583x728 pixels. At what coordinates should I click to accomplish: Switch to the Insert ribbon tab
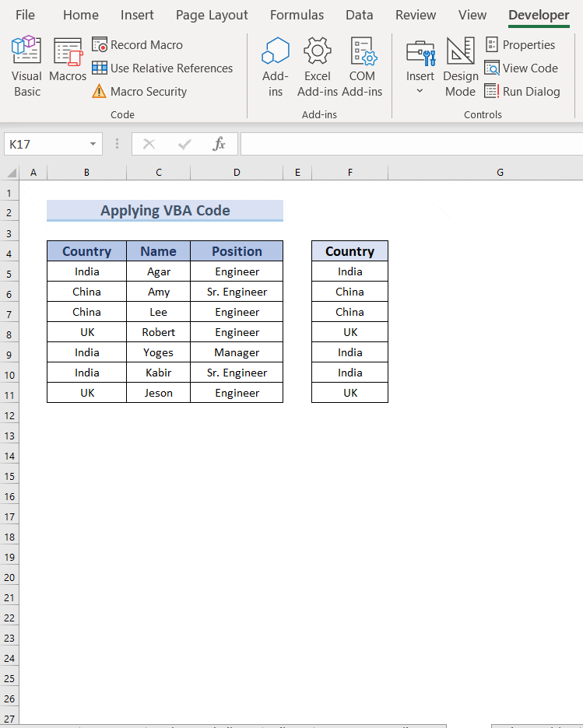coord(137,15)
